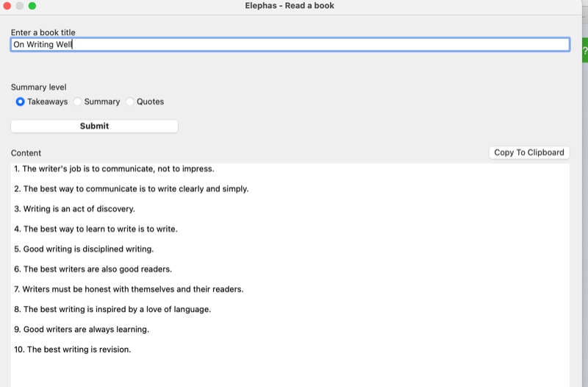Choose the Summary radio option
Screen dimensions: 588x387
(x=78, y=102)
